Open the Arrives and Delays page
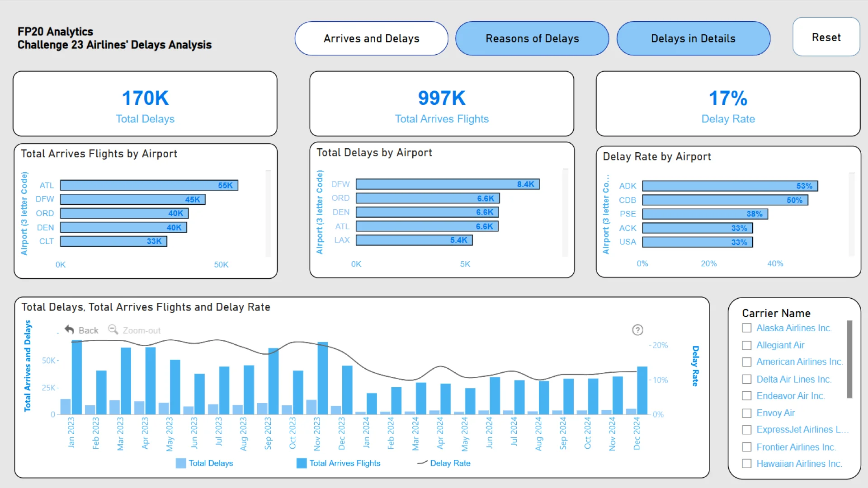 (x=371, y=38)
